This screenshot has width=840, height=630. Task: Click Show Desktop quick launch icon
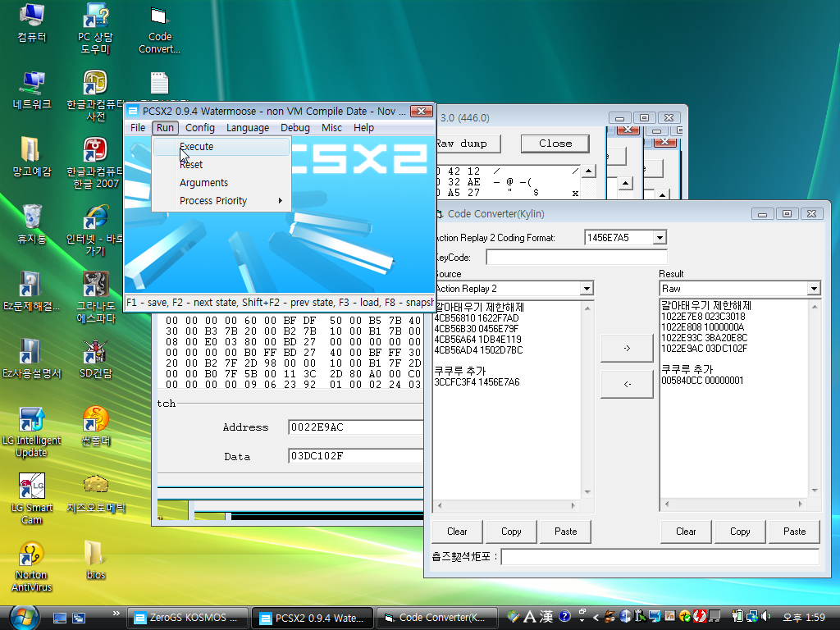pos(59,618)
